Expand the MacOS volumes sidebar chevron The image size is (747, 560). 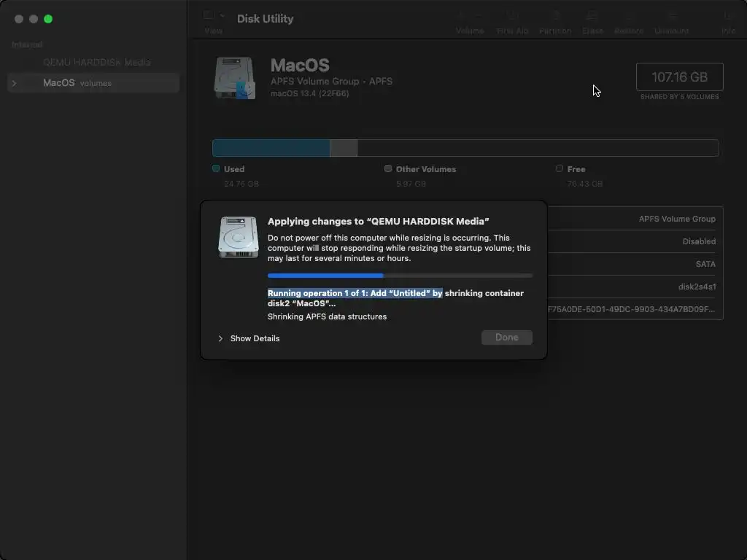[15, 83]
